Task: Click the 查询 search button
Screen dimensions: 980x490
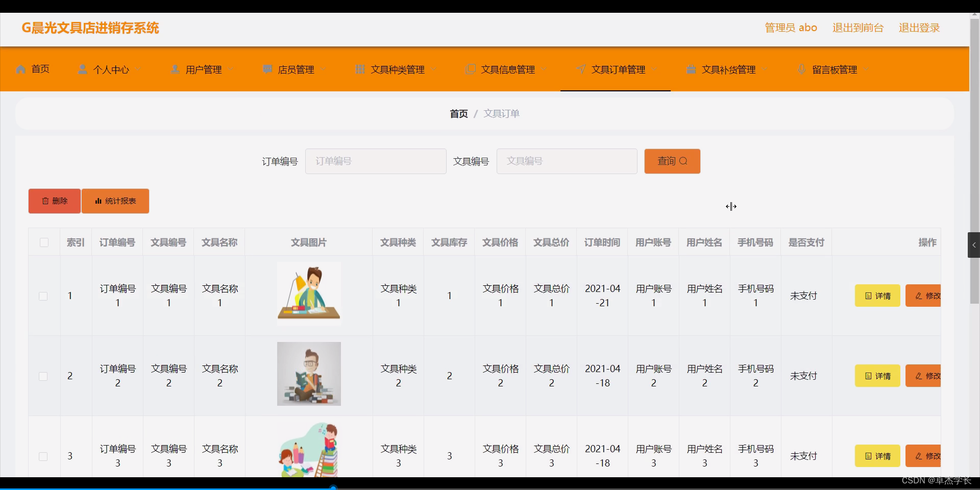Action: (672, 161)
